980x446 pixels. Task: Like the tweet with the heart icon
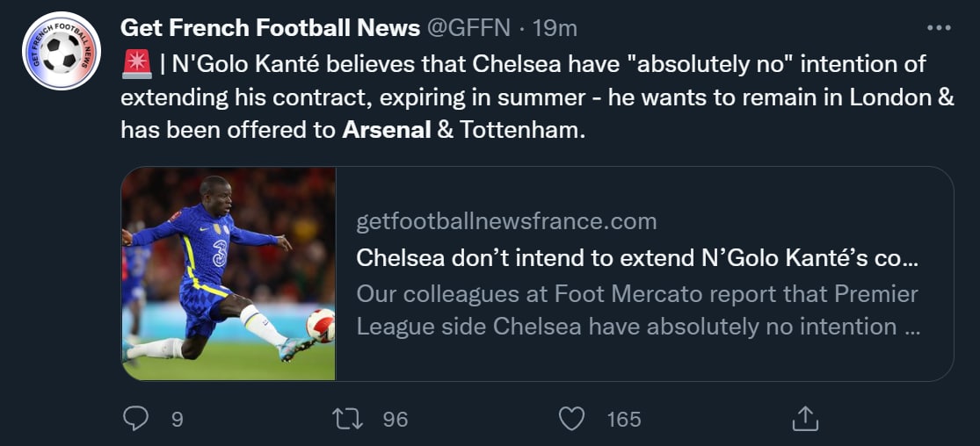[572, 420]
